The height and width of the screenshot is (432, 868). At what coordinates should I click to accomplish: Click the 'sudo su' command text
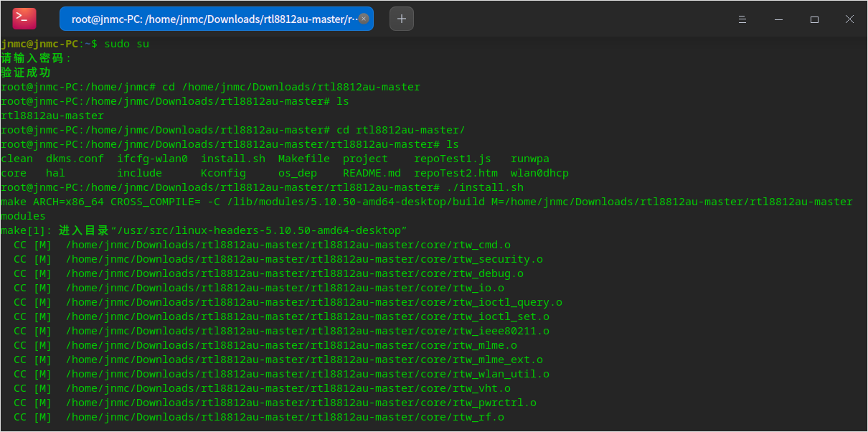point(127,44)
